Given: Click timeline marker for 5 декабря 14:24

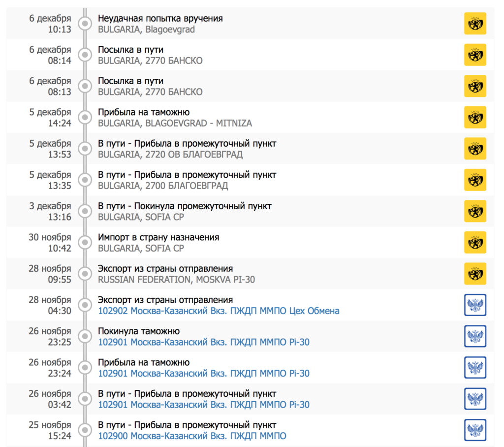Looking at the screenshot, I should [x=85, y=118].
